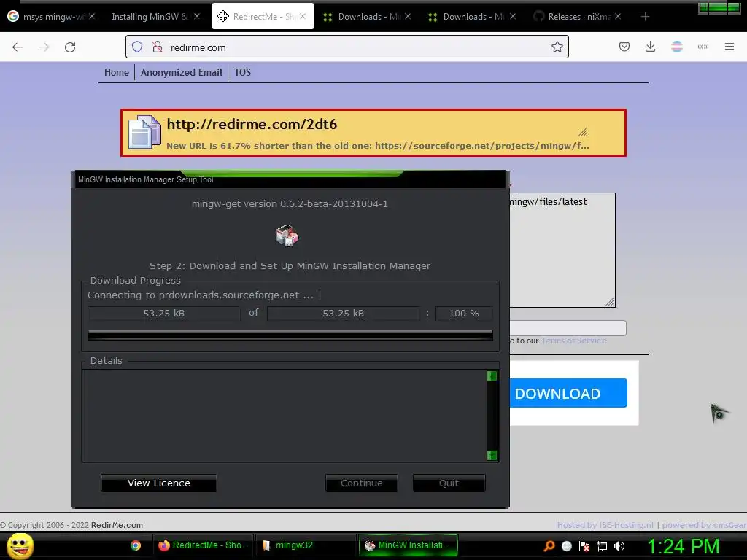Bookmark this page with the star icon

tap(557, 47)
